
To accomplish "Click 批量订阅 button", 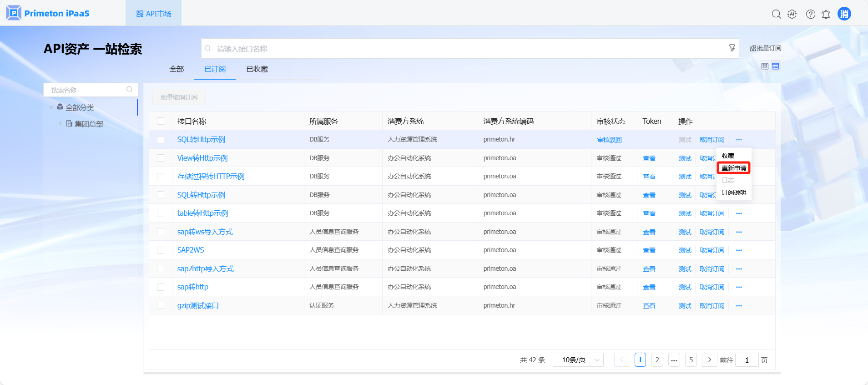I will click(x=766, y=48).
